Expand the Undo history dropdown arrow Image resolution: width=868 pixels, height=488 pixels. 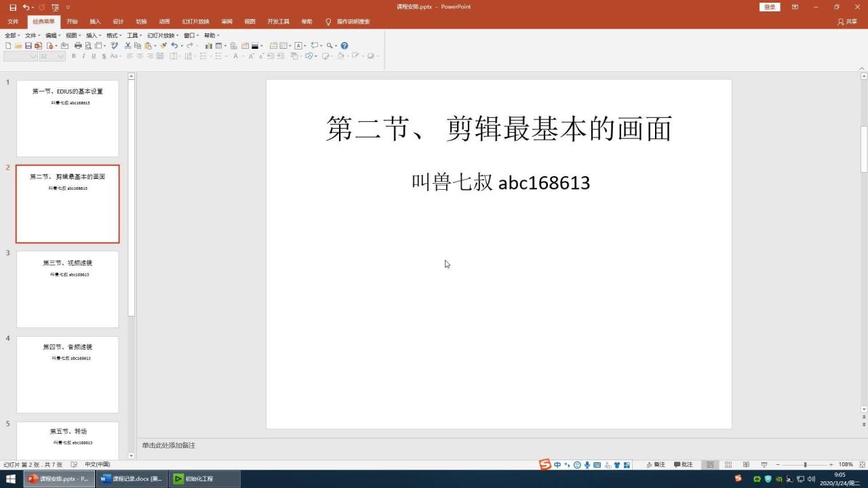tap(181, 45)
